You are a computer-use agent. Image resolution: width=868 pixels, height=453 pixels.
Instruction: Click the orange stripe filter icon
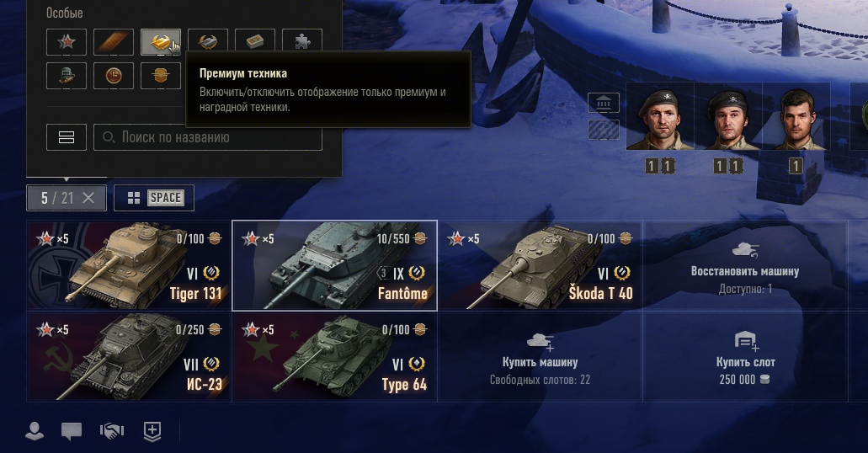[x=114, y=42]
